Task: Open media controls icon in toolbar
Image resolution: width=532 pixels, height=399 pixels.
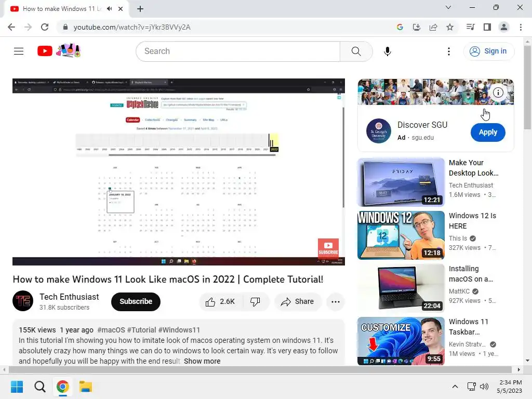Action: (470, 27)
